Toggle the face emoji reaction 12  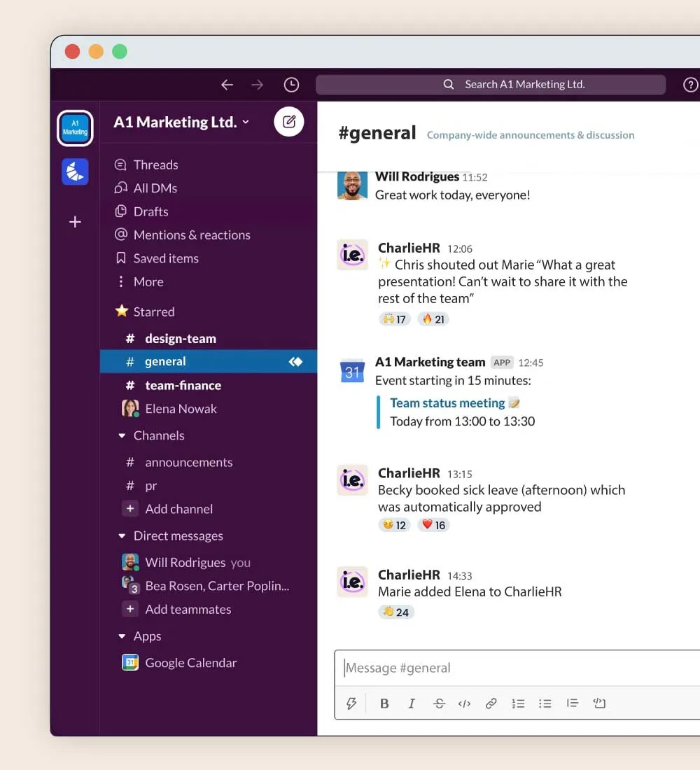[x=395, y=525]
